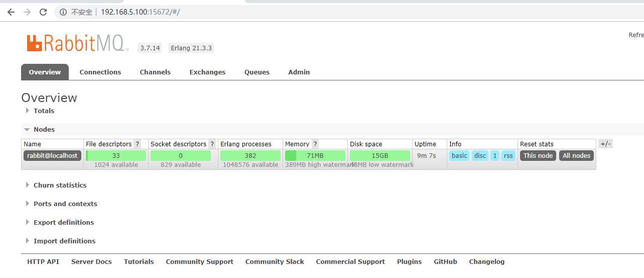
Task: Open the Plugins link
Action: (x=410, y=261)
